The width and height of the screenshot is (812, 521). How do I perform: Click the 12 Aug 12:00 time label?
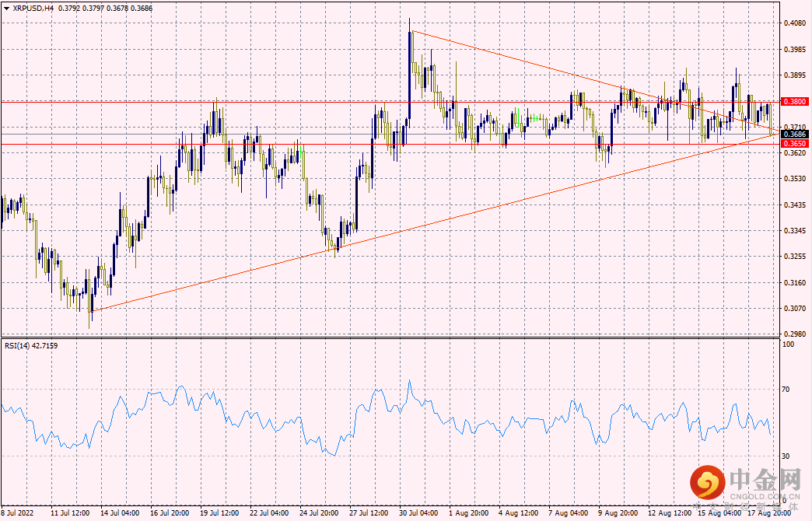coord(669,512)
